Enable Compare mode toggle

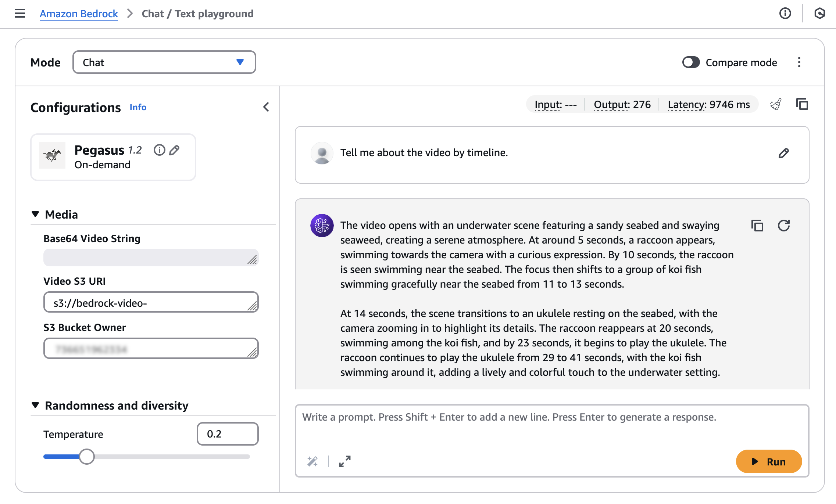click(691, 62)
